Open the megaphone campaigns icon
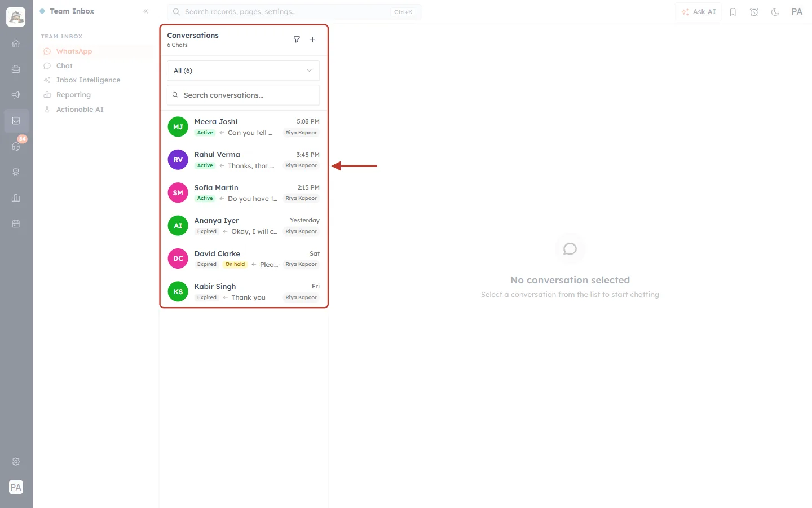 coord(16,95)
